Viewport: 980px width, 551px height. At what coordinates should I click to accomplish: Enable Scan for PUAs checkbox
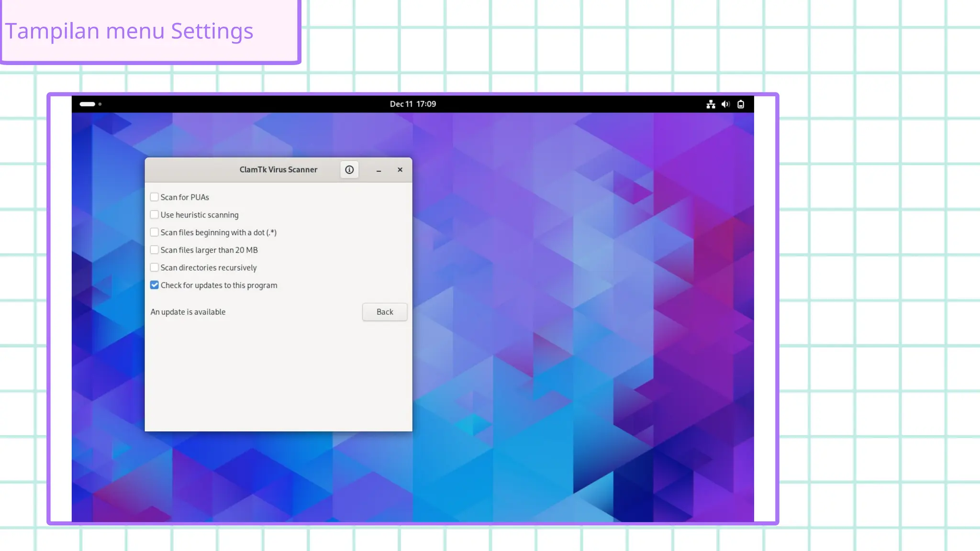pos(154,197)
